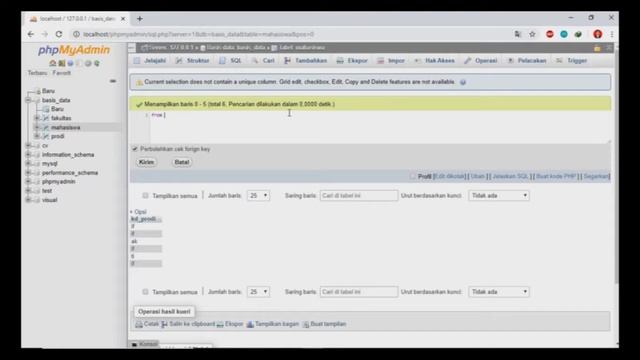640x360 pixels.
Task: Click the Segarkan link
Action: [596, 176]
